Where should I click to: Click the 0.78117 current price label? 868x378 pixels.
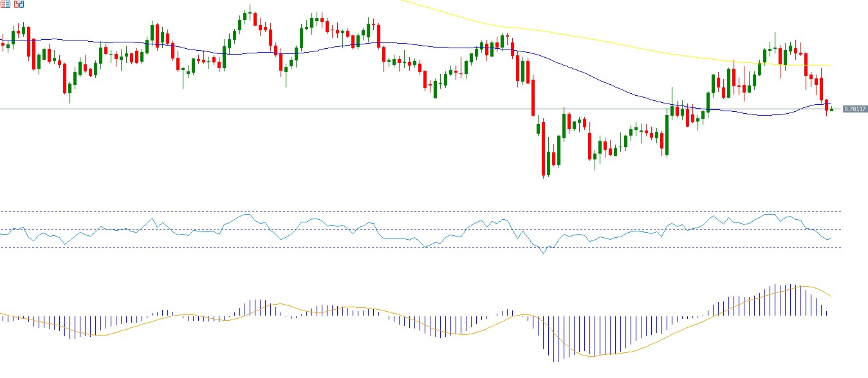click(854, 109)
